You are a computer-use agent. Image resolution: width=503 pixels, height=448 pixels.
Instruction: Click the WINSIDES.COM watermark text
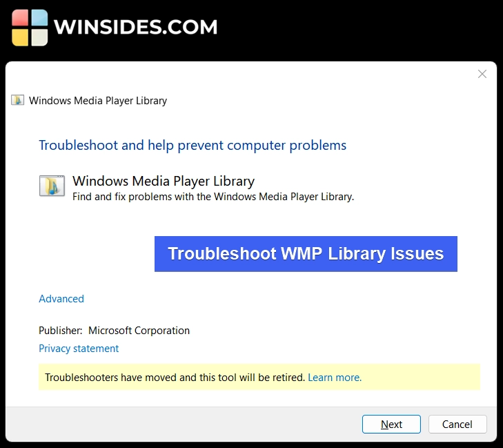136,27
